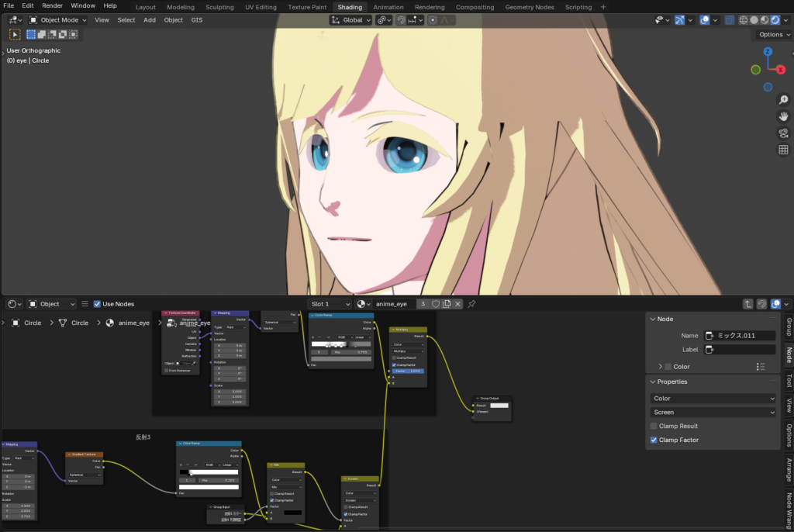This screenshot has width=794, height=532.
Task: Toggle the pin node tree icon
Action: pyautogui.click(x=471, y=304)
